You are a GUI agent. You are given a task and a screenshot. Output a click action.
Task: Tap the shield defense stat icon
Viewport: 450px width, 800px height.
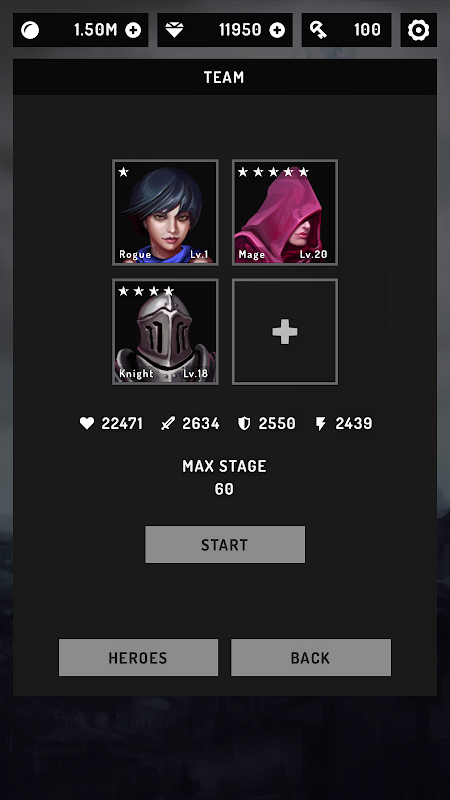[x=244, y=423]
